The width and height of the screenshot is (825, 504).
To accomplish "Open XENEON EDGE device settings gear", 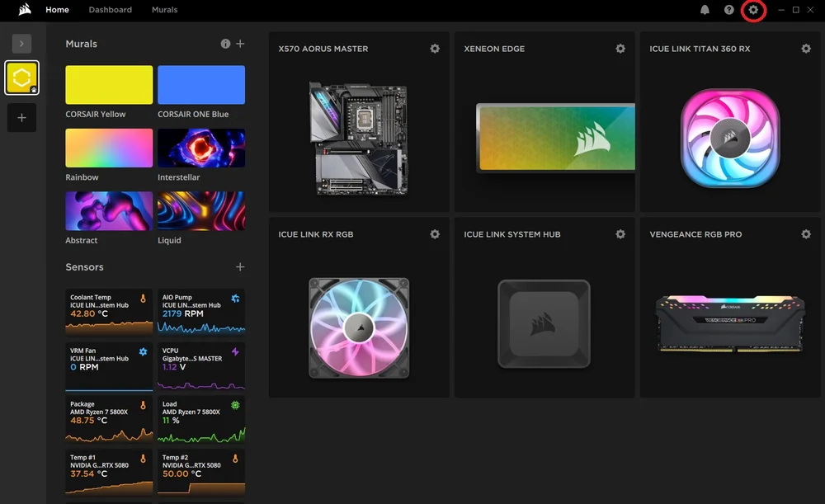I will pyautogui.click(x=620, y=49).
